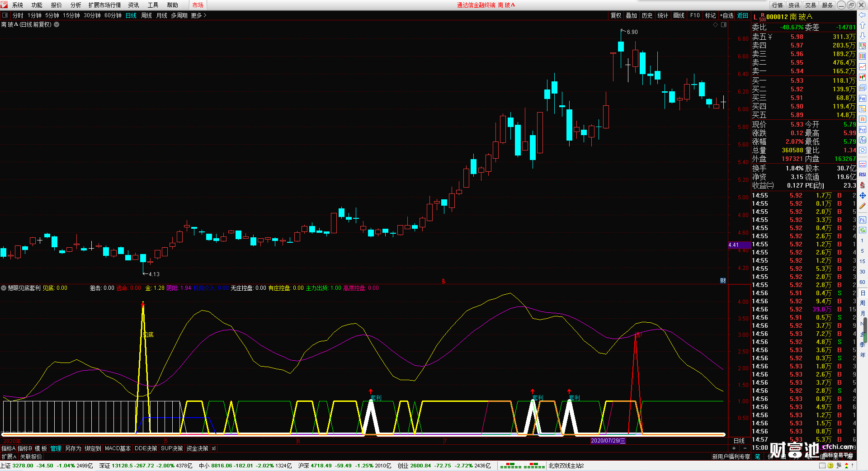The height and width of the screenshot is (471, 868).
Task: Click the +自选 add-to-watchlist button
Action: click(x=726, y=15)
